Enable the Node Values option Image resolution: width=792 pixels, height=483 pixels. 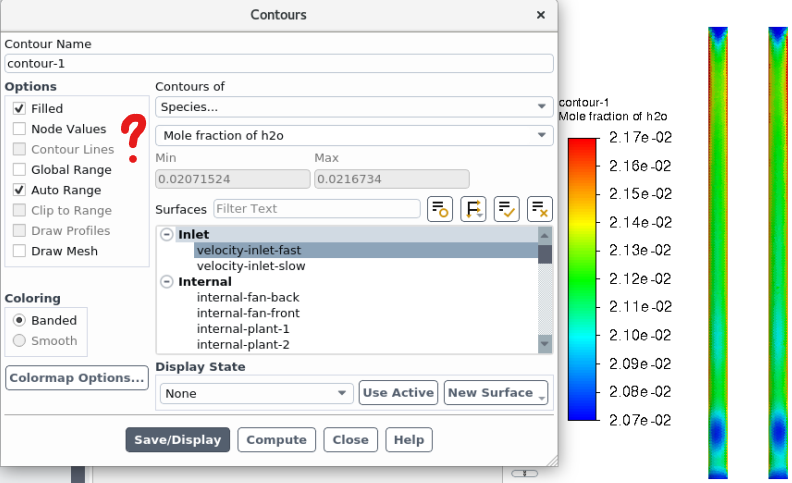point(20,129)
